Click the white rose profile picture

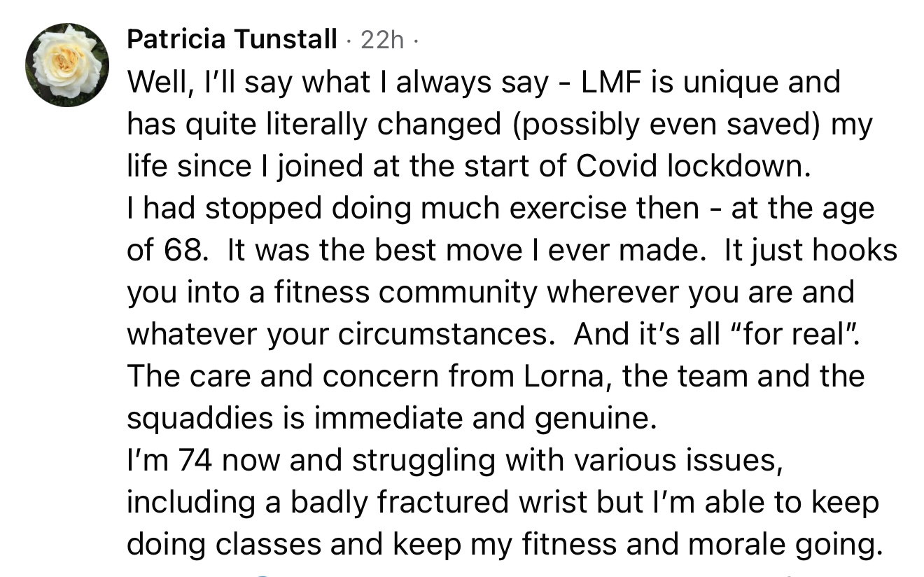pos(67,65)
